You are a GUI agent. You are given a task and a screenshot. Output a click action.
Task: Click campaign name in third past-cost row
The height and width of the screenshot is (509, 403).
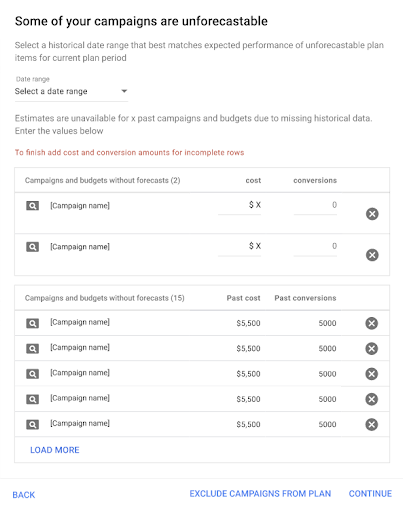[80, 373]
